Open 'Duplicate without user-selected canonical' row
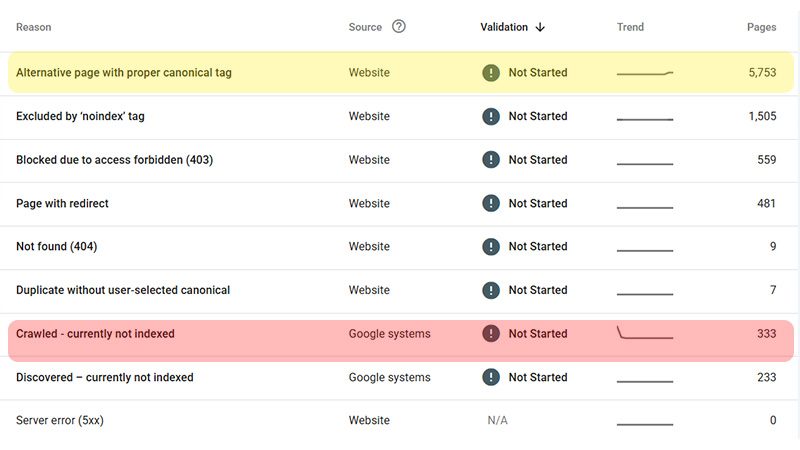Image resolution: width=800 pixels, height=450 pixels. coord(400,290)
